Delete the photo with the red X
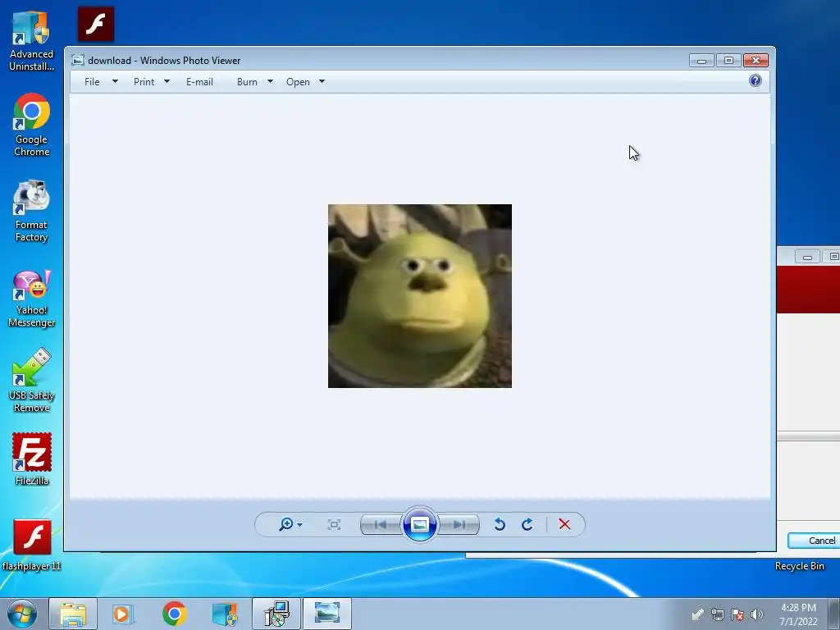Viewport: 840px width, 630px height. coord(564,524)
